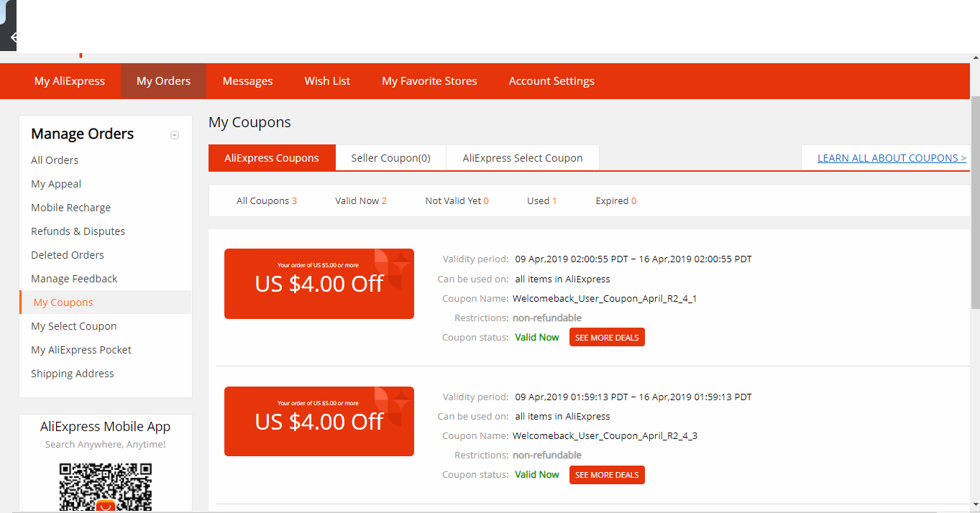Open Deleted Orders in sidebar

(68, 255)
